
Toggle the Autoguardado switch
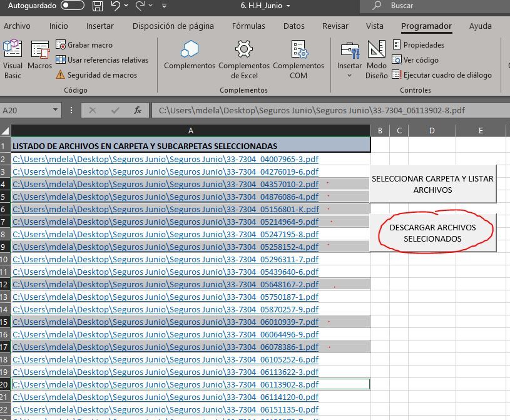point(73,6)
